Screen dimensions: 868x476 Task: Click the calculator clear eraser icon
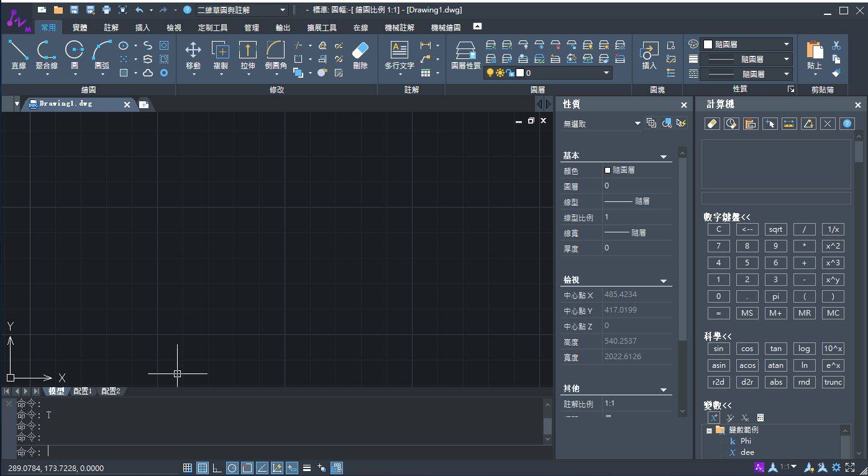pos(712,124)
